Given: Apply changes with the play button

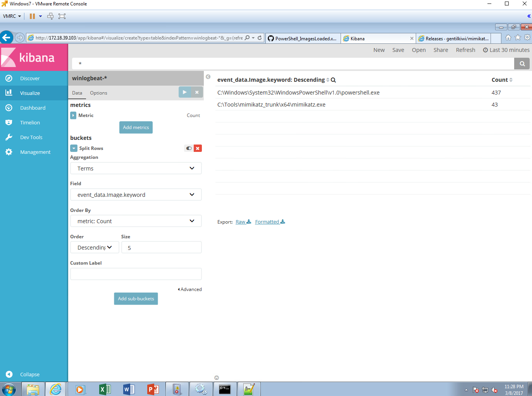Looking at the screenshot, I should pos(185,92).
